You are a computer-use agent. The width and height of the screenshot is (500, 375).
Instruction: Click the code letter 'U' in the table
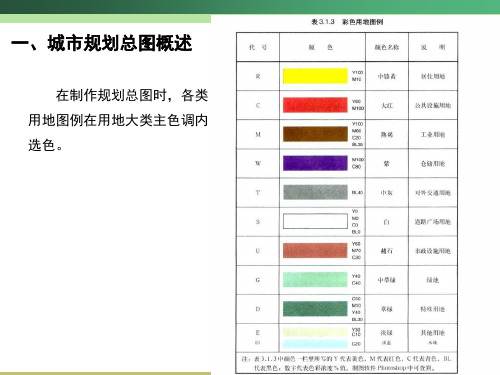click(x=258, y=251)
